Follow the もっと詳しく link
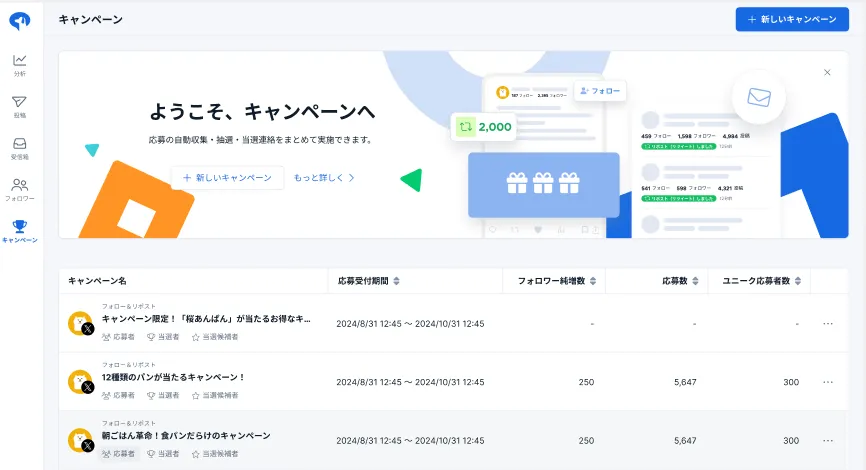866x470 pixels. [x=324, y=177]
